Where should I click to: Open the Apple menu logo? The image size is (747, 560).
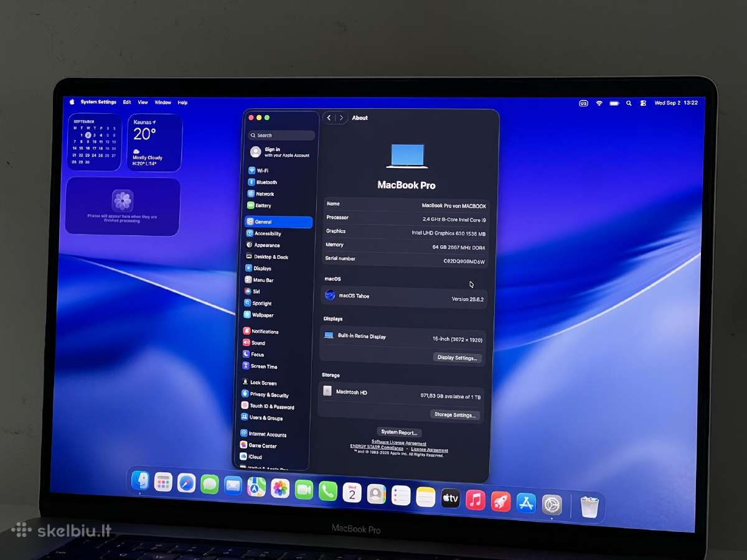pyautogui.click(x=72, y=101)
